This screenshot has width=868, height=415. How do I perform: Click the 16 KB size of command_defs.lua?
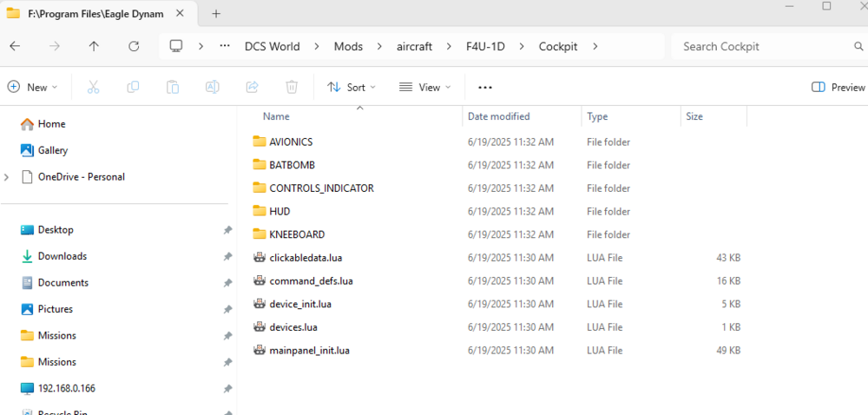tap(728, 281)
